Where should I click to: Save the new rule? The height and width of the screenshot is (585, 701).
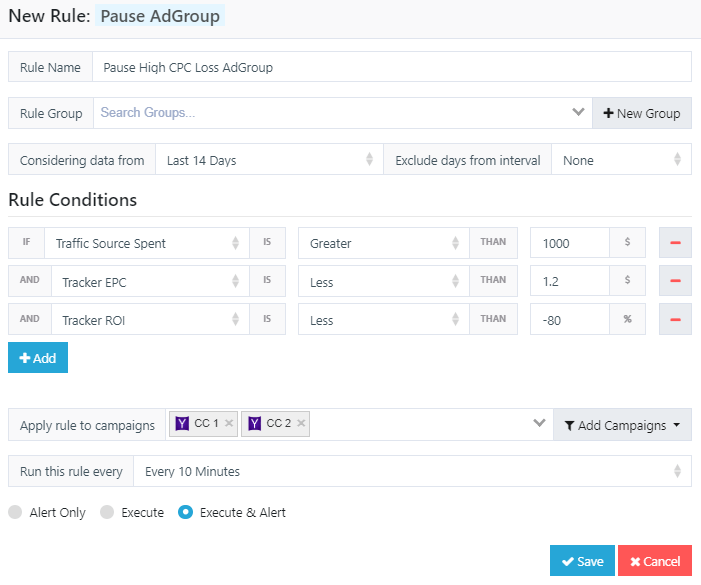(x=582, y=561)
